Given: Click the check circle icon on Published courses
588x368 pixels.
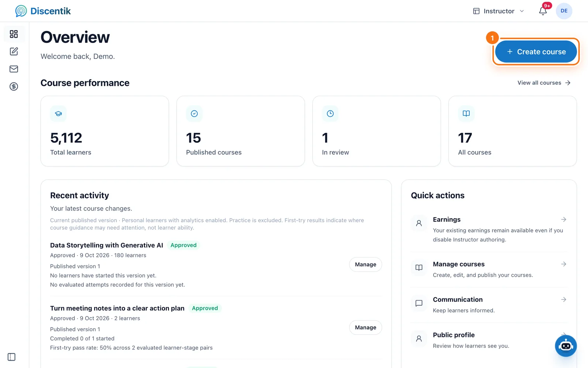Looking at the screenshot, I should point(194,114).
